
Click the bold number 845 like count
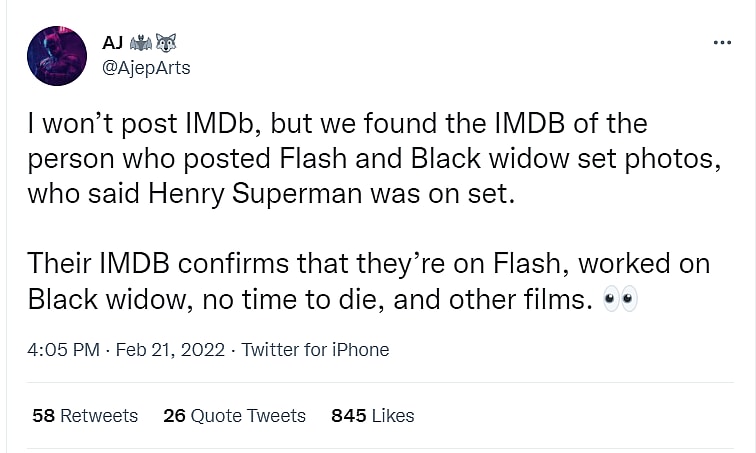[x=348, y=415]
